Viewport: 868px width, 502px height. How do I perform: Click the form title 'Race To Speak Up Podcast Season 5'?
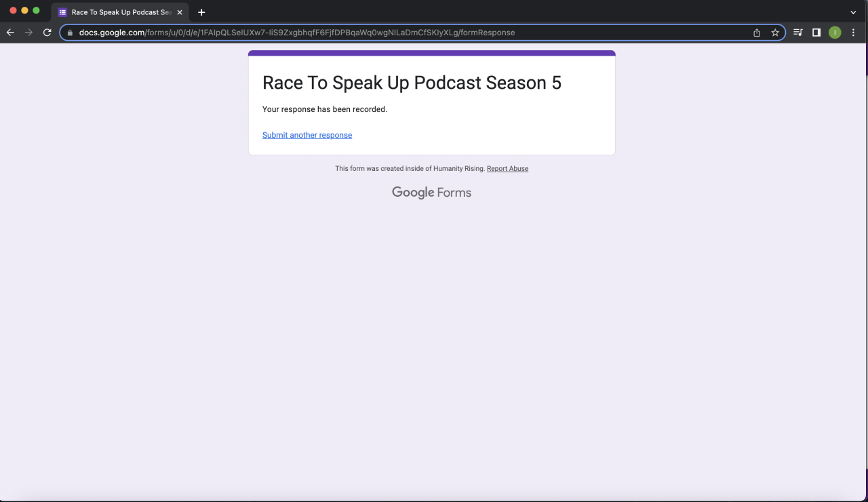(412, 83)
